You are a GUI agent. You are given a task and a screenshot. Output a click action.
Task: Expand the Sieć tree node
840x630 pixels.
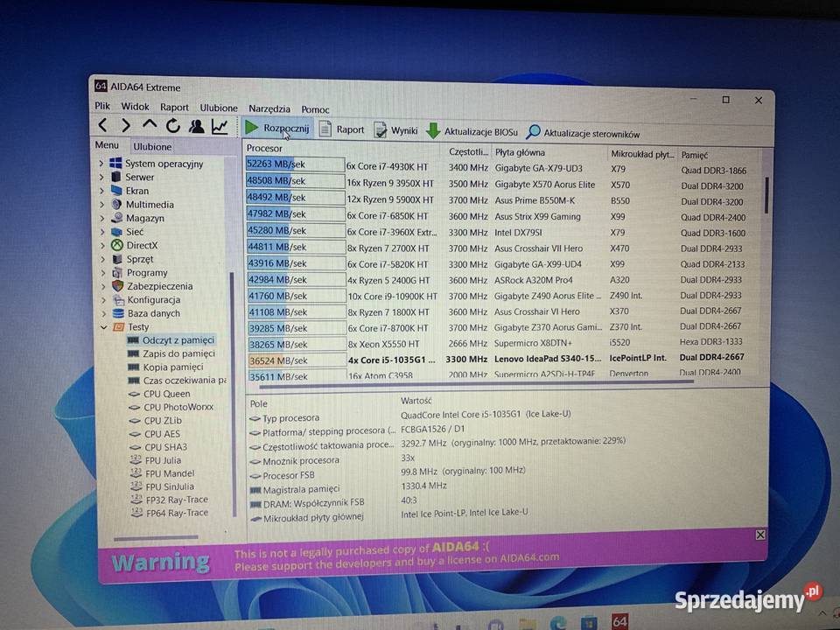[102, 232]
